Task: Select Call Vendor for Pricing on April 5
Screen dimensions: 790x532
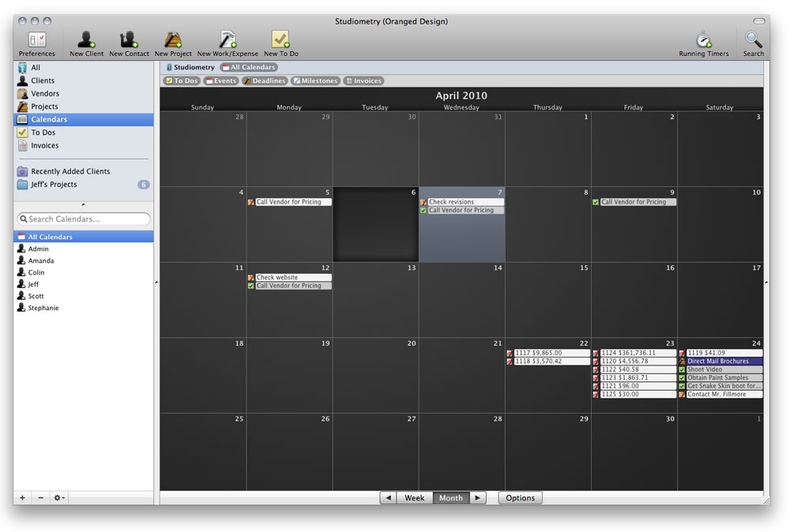Action: (293, 202)
